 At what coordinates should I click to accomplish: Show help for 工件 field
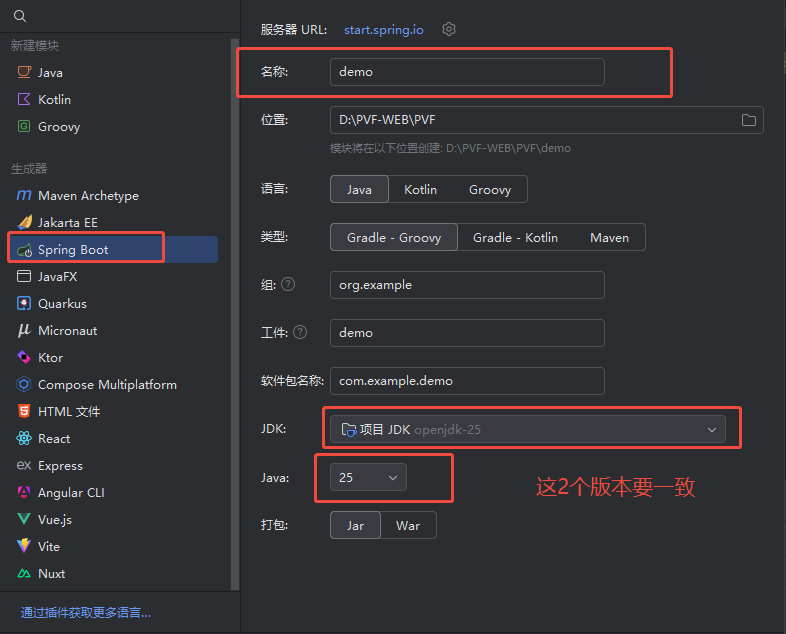(x=300, y=332)
